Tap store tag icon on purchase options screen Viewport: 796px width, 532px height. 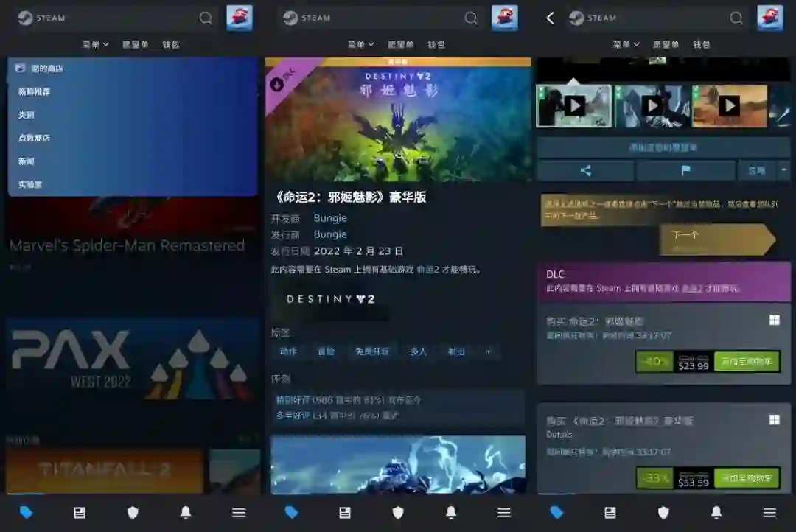pos(557,513)
